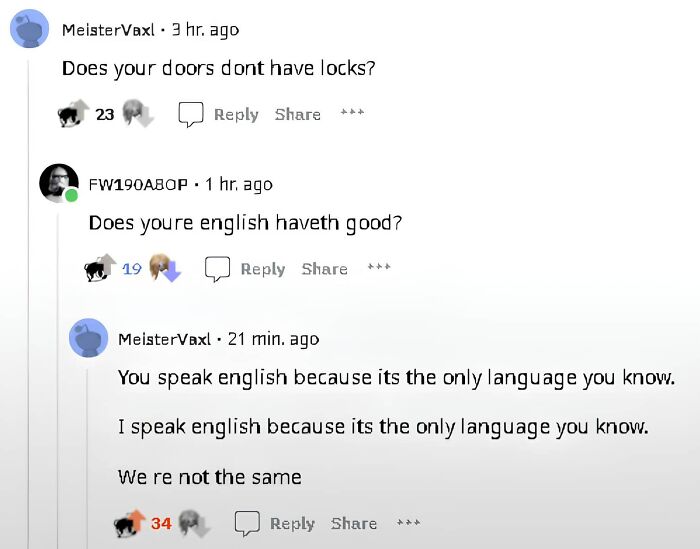Upvote FW190A8OP's comment with 19 points
This screenshot has width=700, height=549.
pos(100,268)
